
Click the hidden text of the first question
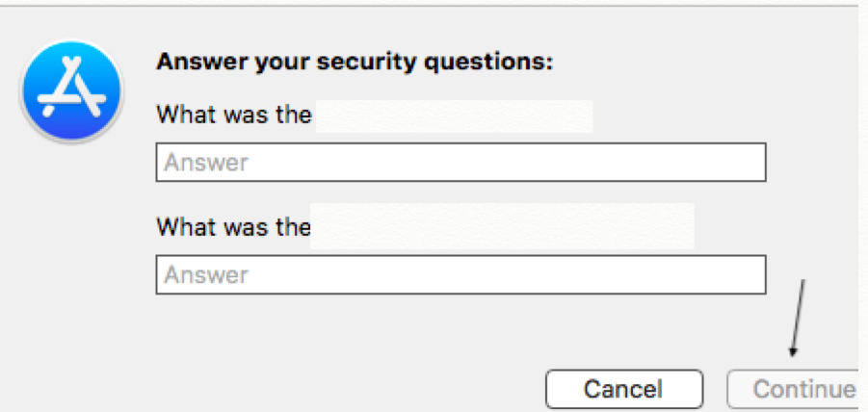[x=454, y=116]
